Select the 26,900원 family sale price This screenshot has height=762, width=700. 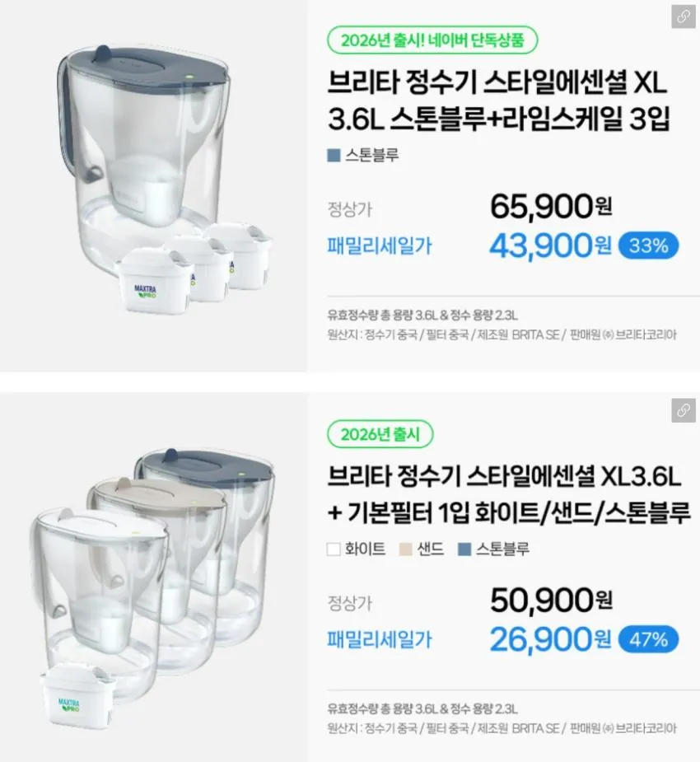(550, 639)
